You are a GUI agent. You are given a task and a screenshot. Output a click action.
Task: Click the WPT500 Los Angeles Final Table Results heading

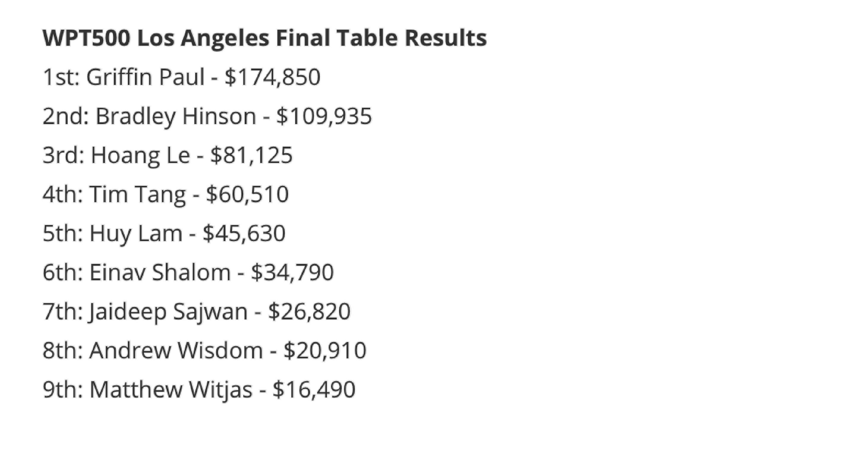point(265,38)
